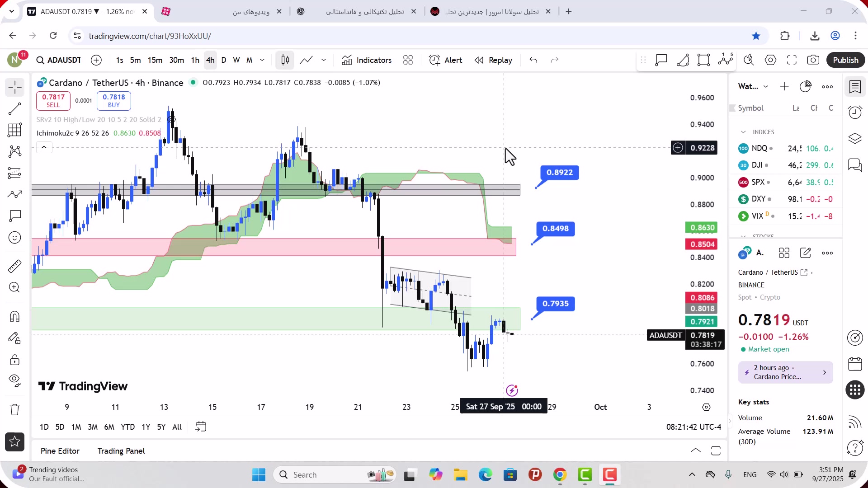868x488 pixels.
Task: Switch to 5m timeframe
Action: [135, 60]
